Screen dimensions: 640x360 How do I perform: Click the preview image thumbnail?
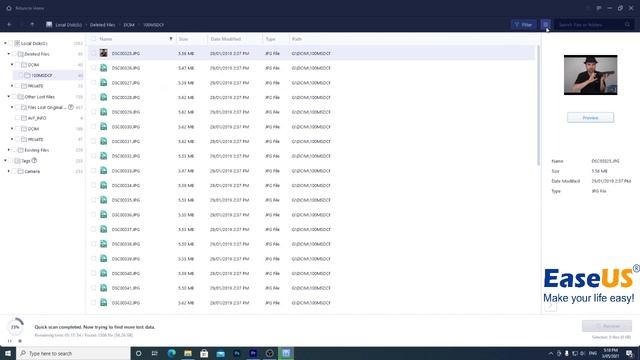point(590,75)
